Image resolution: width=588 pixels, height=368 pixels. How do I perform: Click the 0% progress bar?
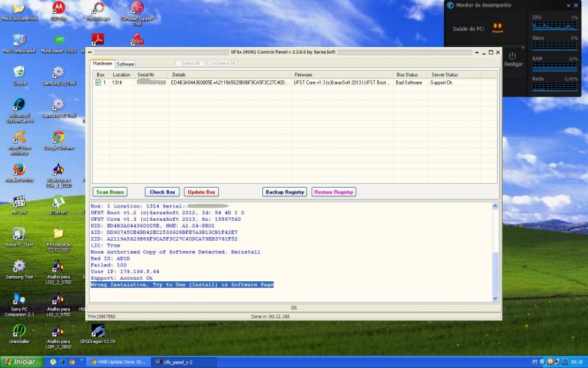293,308
